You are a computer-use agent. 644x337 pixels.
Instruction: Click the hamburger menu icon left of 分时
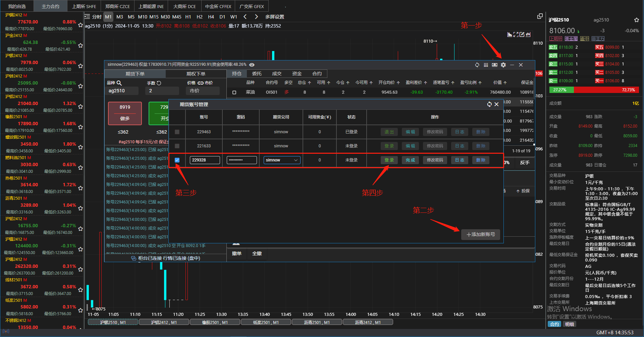tap(88, 16)
